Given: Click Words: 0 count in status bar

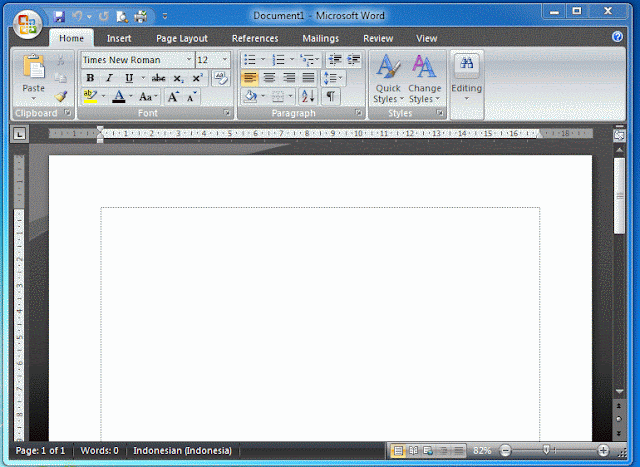Looking at the screenshot, I should click(x=99, y=451).
